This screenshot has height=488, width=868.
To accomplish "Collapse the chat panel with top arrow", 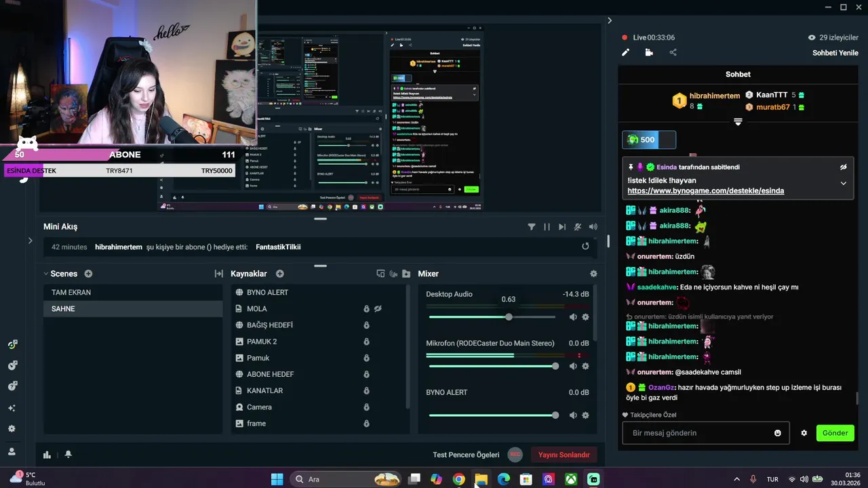I will tap(610, 21).
